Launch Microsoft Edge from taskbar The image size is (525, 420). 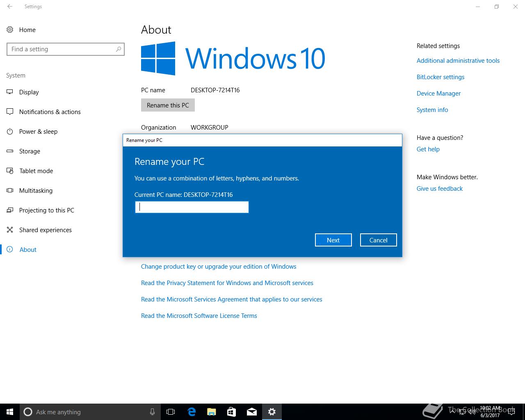[192, 412]
